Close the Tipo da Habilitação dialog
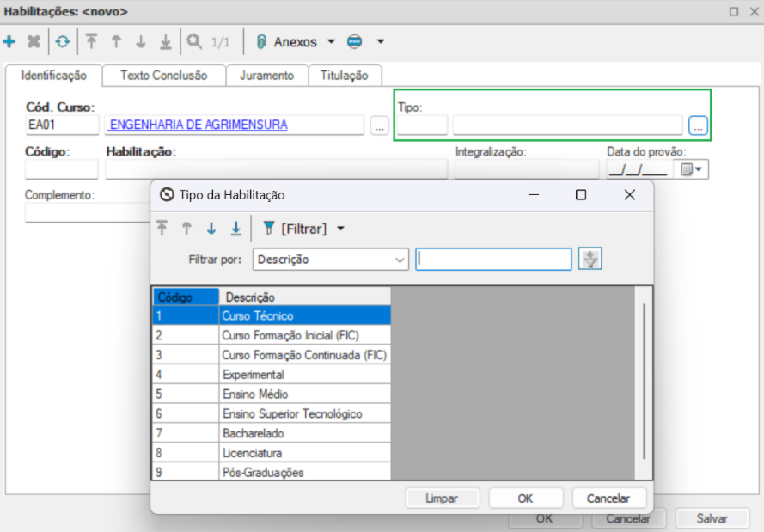 tap(630, 195)
